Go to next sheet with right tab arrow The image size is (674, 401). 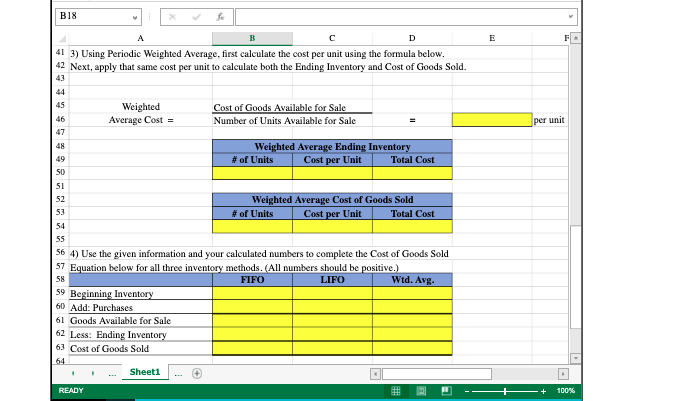[x=93, y=373]
